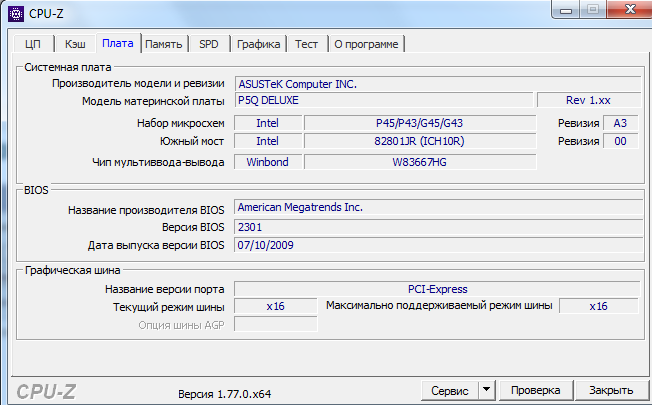Click the Intel chipset vendor field
The width and height of the screenshot is (652, 405).
268,123
